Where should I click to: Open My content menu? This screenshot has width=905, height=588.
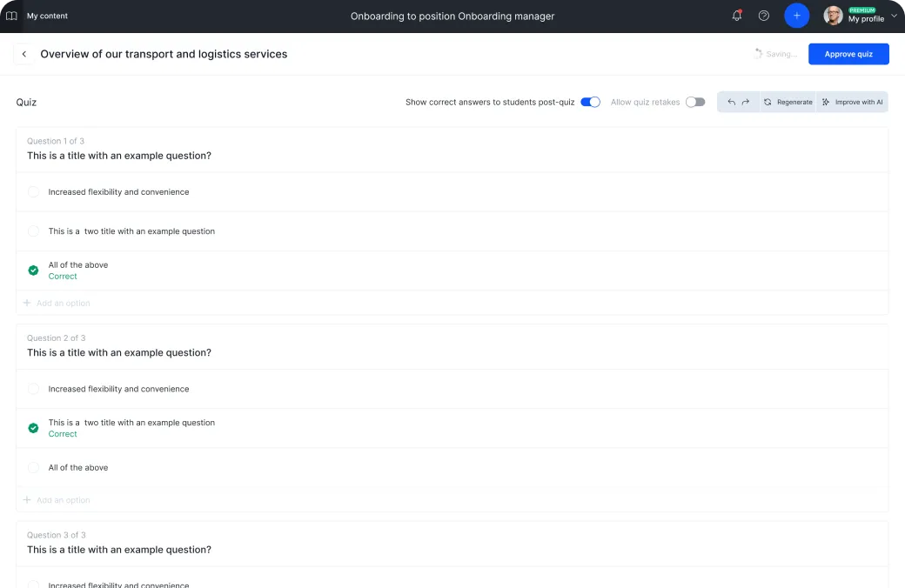(x=47, y=16)
